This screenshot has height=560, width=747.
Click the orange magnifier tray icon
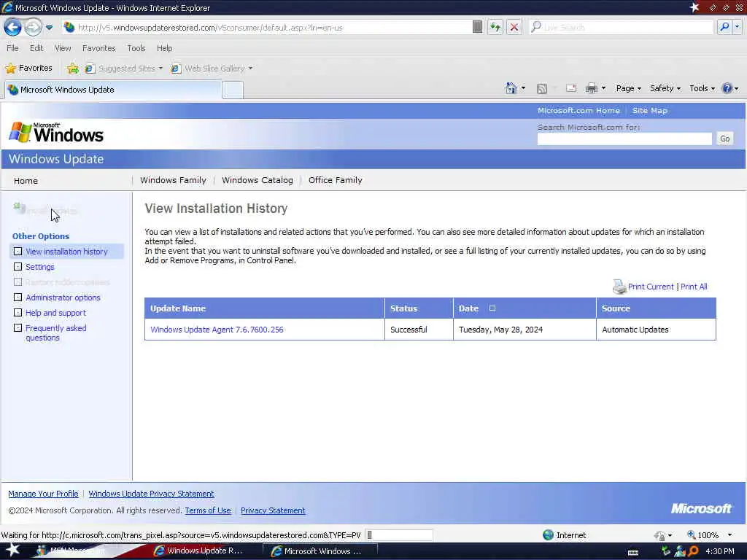(694, 551)
